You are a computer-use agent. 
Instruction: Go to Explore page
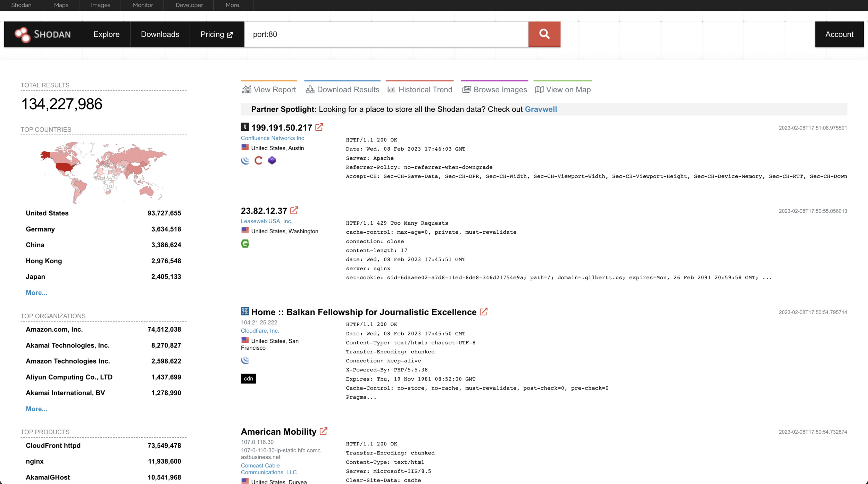click(107, 34)
